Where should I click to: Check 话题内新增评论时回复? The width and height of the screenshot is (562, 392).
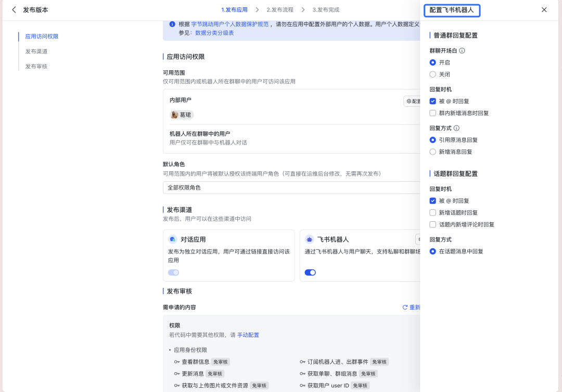(x=432, y=224)
